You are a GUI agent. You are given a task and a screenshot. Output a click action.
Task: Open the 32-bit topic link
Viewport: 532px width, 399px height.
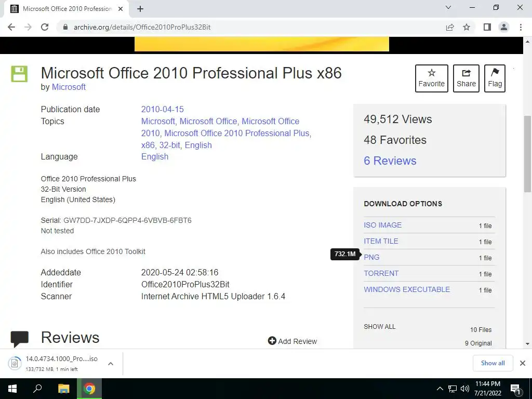pos(170,145)
